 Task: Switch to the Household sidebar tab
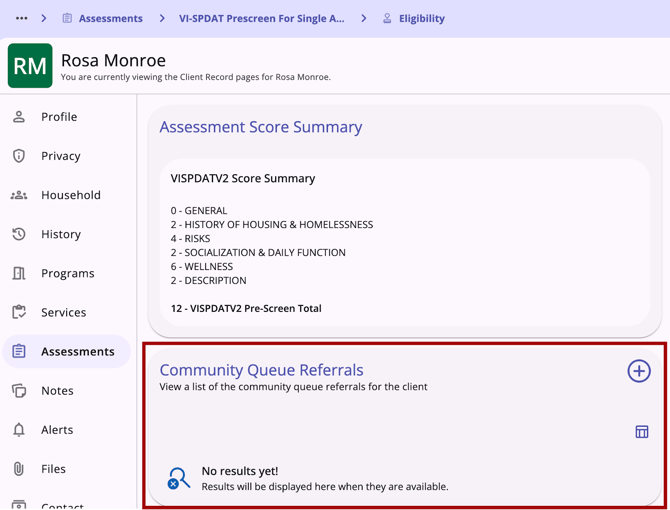[70, 195]
